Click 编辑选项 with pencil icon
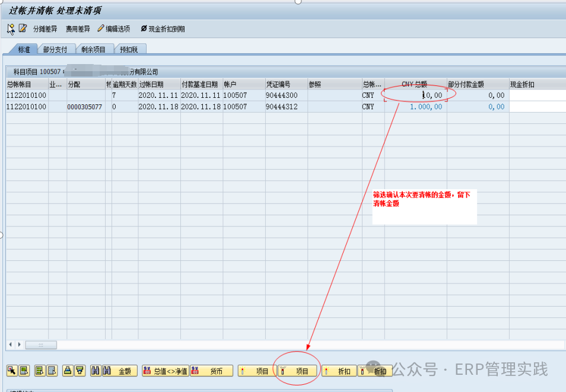The width and height of the screenshot is (566, 392). [113, 28]
